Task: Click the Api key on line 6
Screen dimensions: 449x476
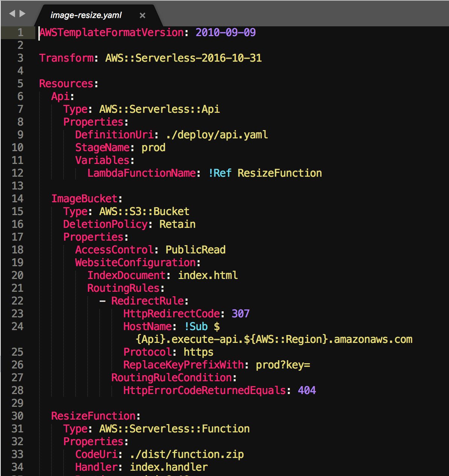Action: [61, 96]
